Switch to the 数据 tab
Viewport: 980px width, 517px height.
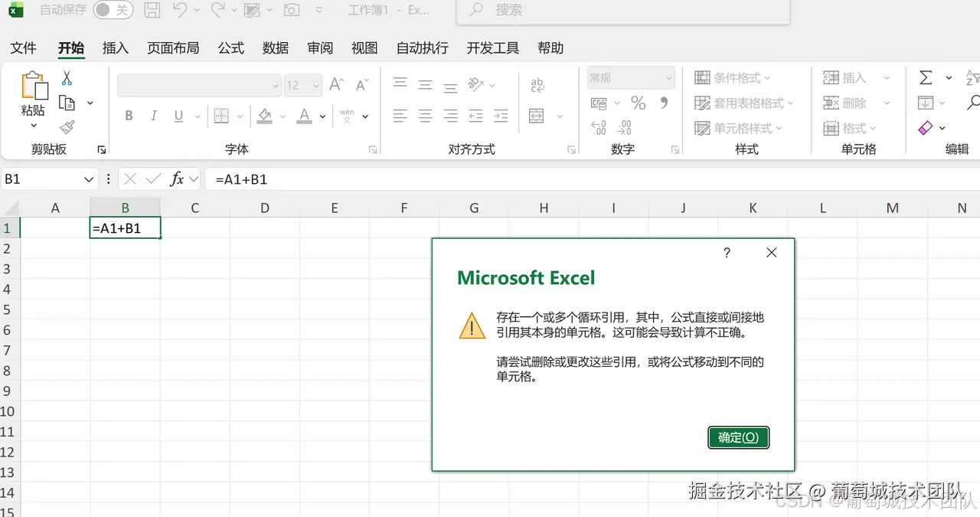276,48
